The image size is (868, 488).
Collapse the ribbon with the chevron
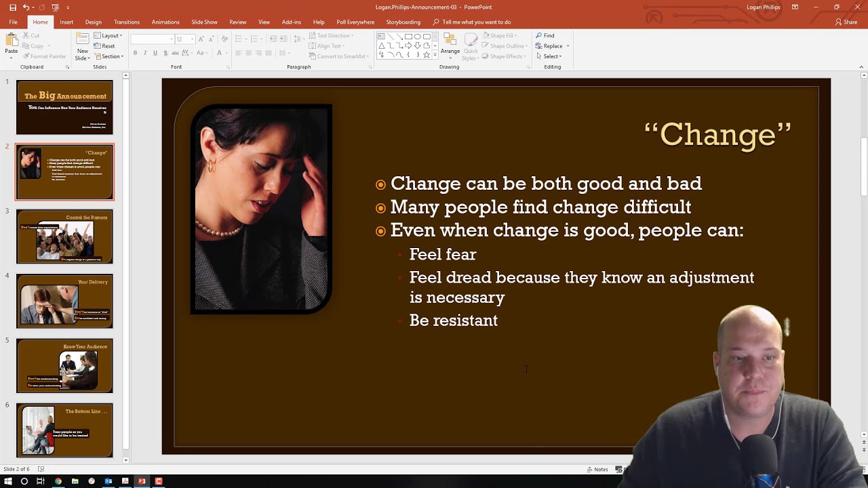pyautogui.click(x=862, y=67)
